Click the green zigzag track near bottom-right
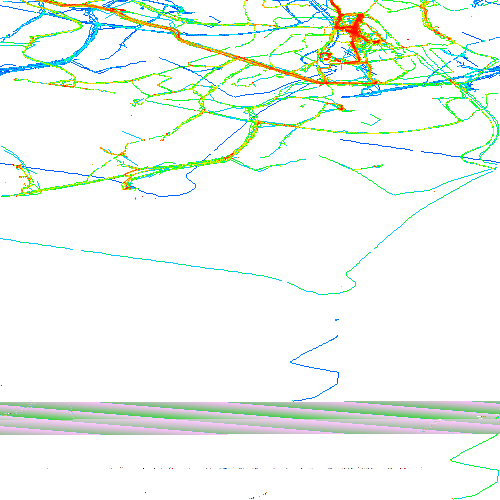Screen dimensions: 500x500 pyautogui.click(x=475, y=466)
